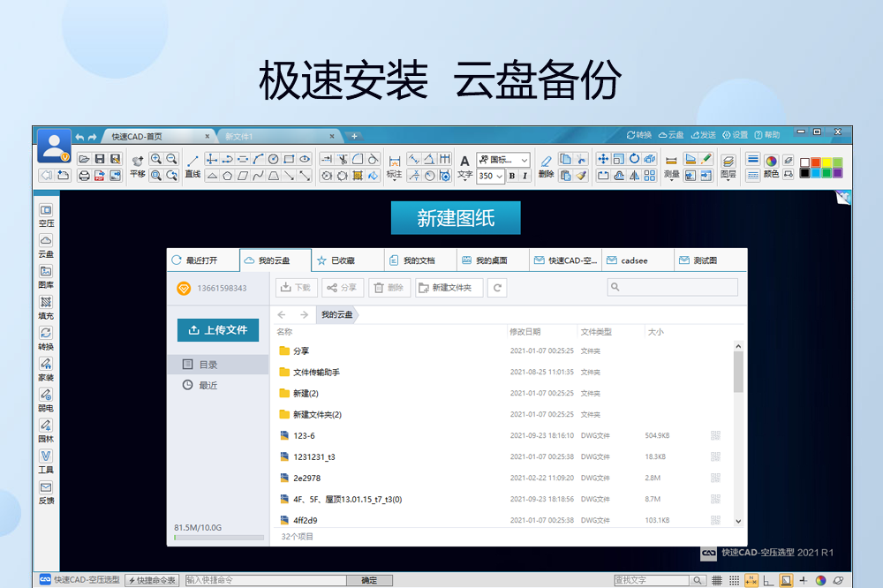Expand the 文字 text menu arrow

coord(464,181)
